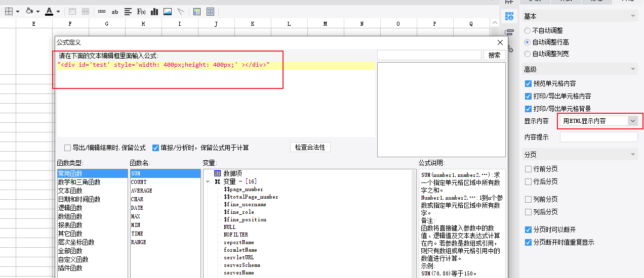Collapse the 变量 tree node
This screenshot has width=644, height=278.
point(208,181)
